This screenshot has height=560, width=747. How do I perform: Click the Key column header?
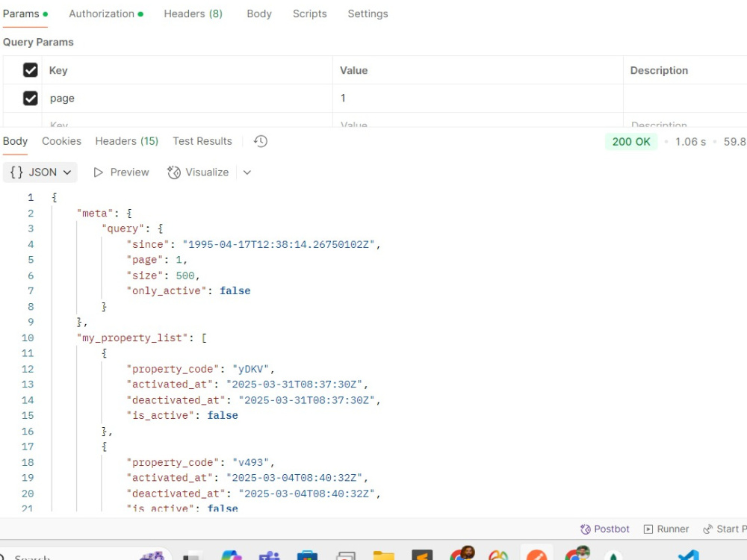point(58,70)
